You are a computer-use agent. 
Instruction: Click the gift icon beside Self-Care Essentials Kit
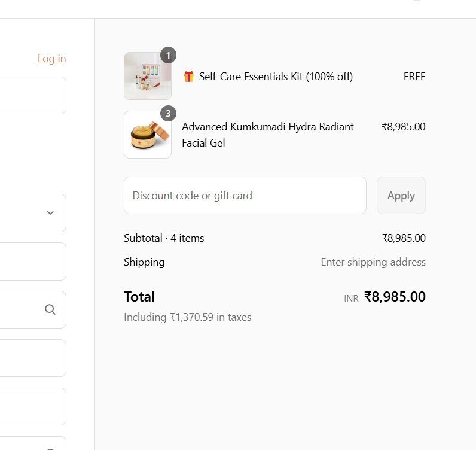(189, 77)
